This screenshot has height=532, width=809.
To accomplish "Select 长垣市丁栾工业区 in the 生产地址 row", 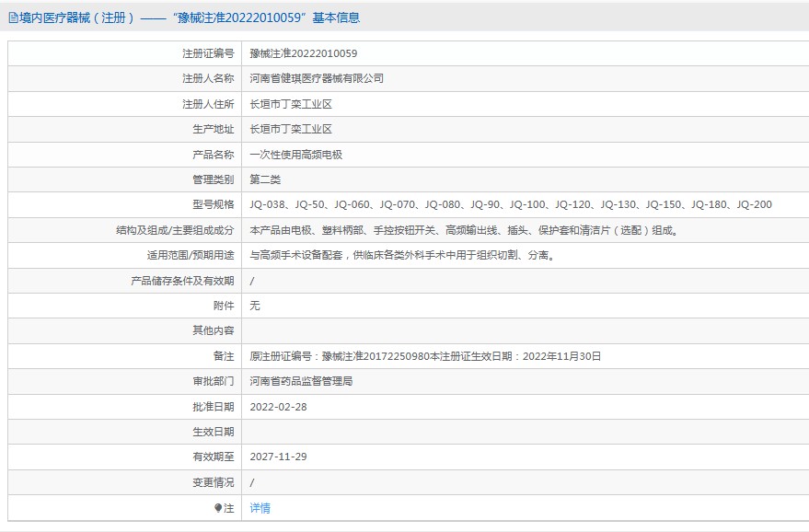I will (291, 129).
